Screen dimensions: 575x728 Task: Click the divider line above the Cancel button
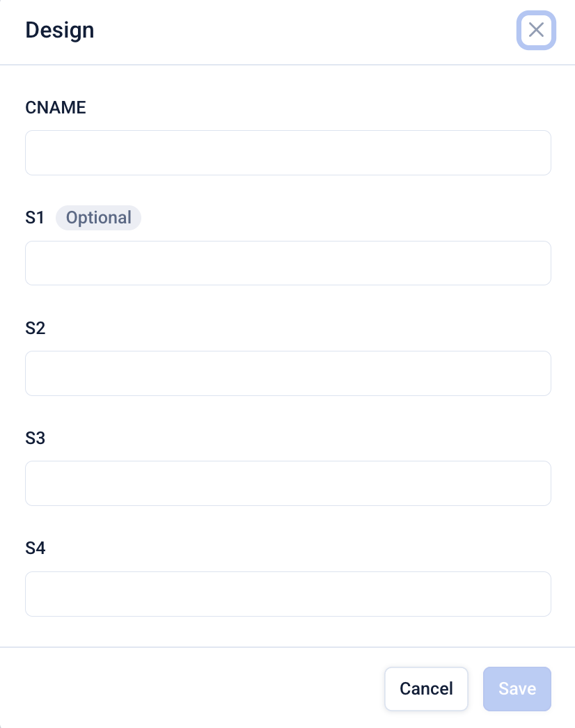click(287, 647)
